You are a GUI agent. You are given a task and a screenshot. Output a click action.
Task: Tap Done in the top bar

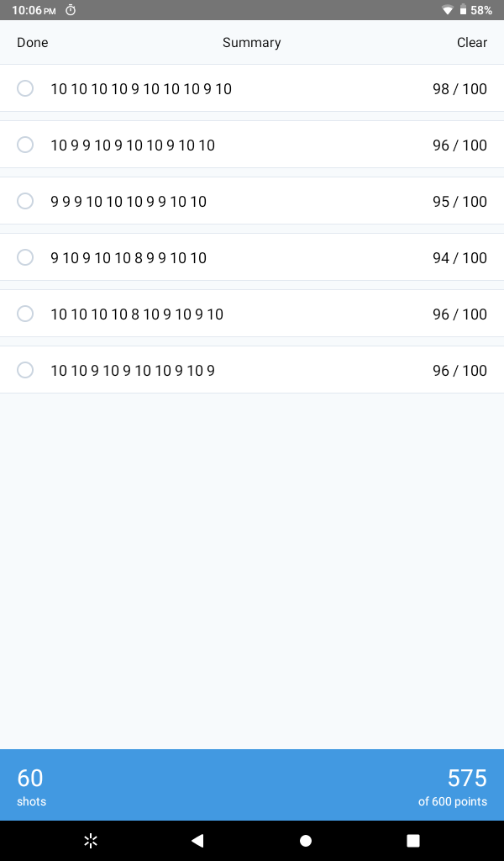click(x=33, y=42)
